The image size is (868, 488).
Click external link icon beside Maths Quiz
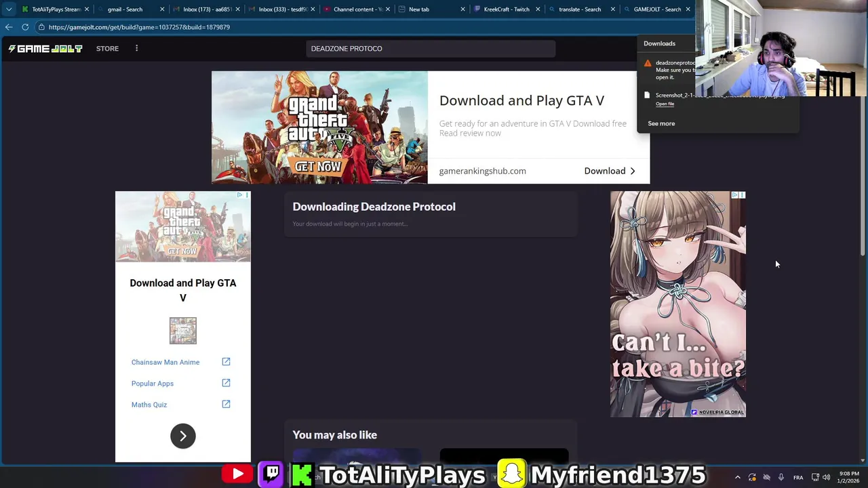[x=226, y=404]
